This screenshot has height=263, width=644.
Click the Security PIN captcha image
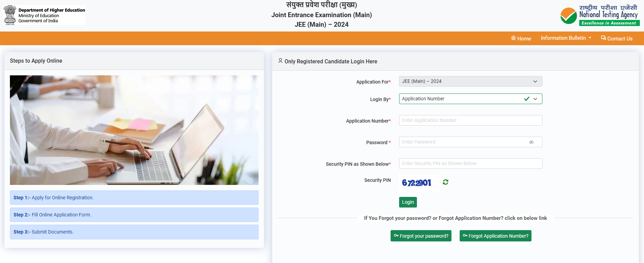(x=417, y=183)
